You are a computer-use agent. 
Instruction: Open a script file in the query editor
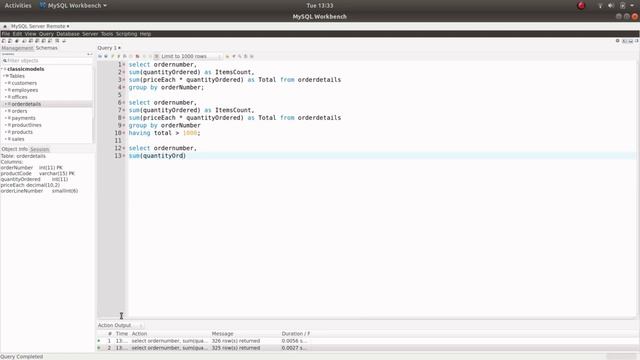pos(100,56)
